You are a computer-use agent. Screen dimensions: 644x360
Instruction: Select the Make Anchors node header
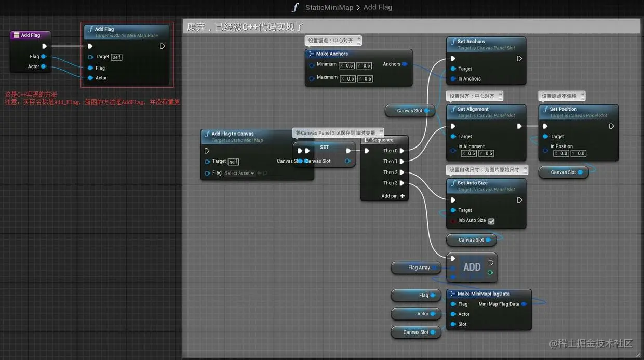pyautogui.click(x=358, y=54)
